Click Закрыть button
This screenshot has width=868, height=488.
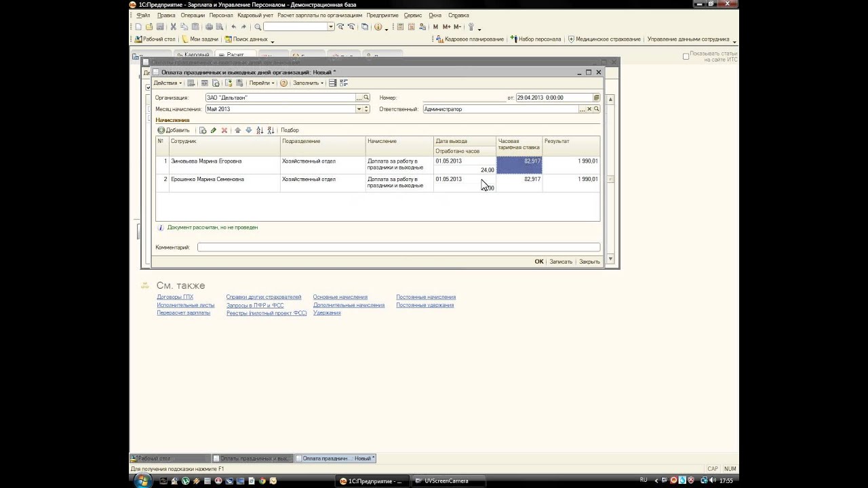tap(589, 262)
